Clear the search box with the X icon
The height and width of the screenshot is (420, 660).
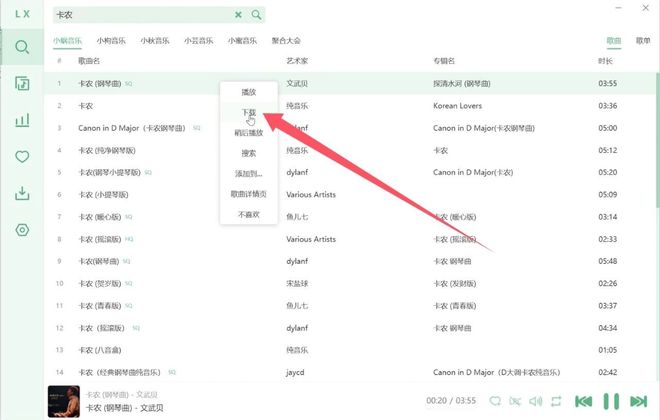click(238, 15)
